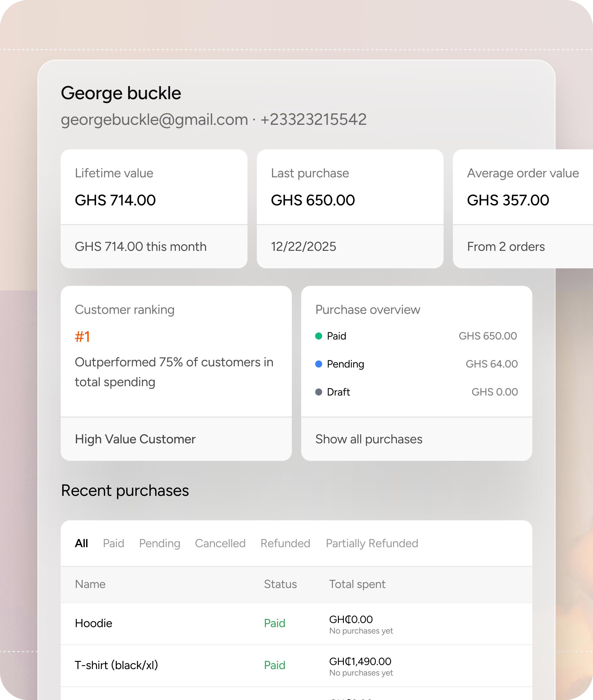Click the Total spent column header
The width and height of the screenshot is (593, 700).
point(357,584)
